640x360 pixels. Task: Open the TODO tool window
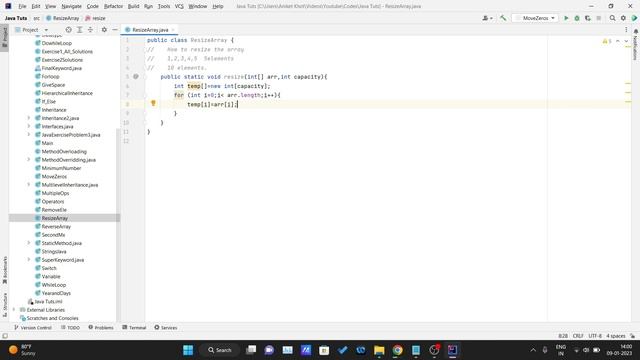tap(70, 327)
